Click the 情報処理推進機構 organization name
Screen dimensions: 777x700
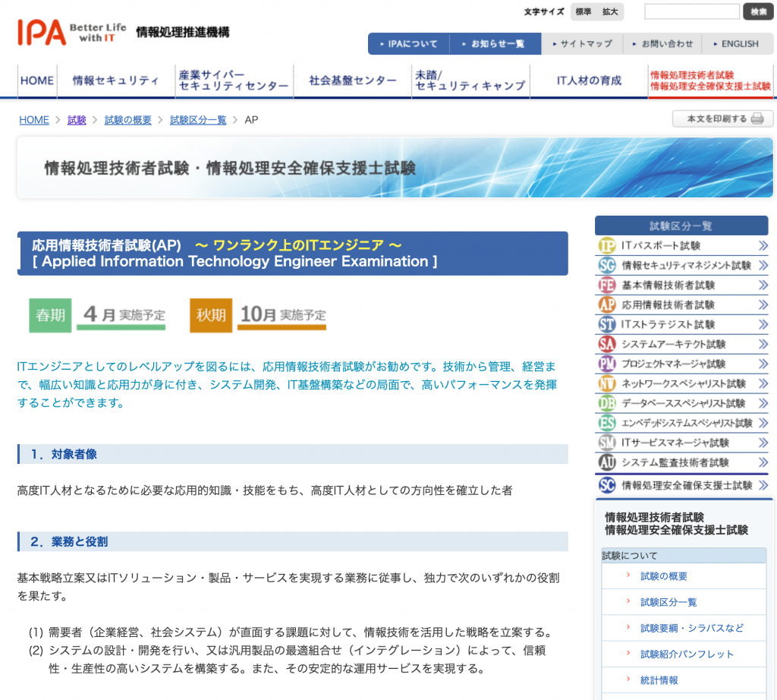[182, 32]
